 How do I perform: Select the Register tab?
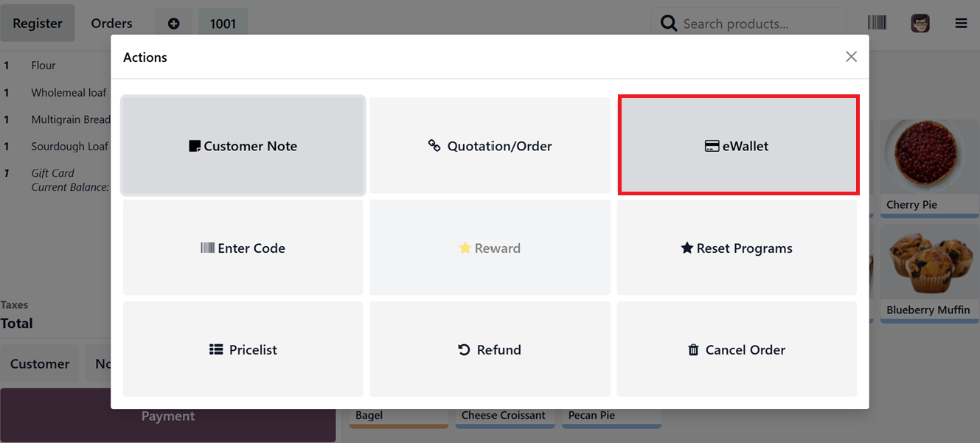(x=38, y=23)
